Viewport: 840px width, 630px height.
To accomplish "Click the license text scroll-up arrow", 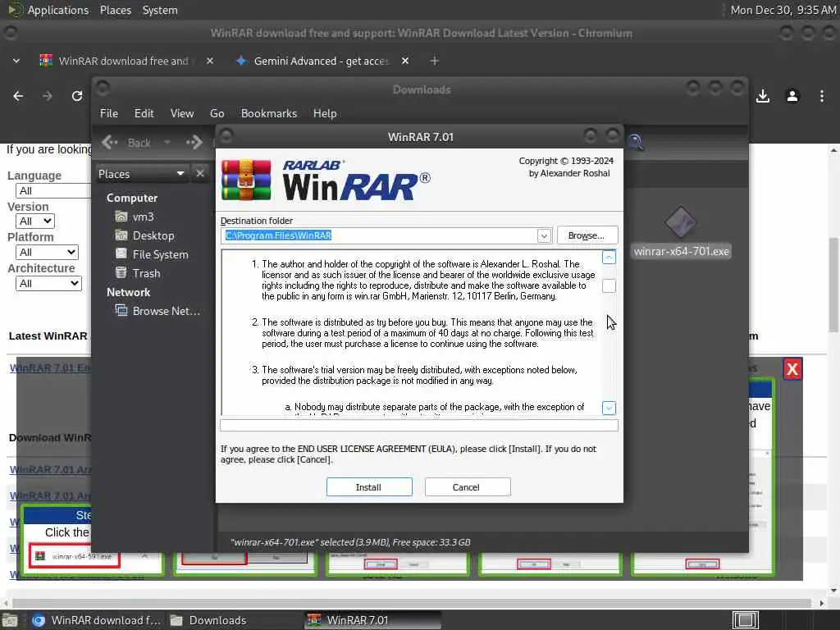I will click(609, 257).
